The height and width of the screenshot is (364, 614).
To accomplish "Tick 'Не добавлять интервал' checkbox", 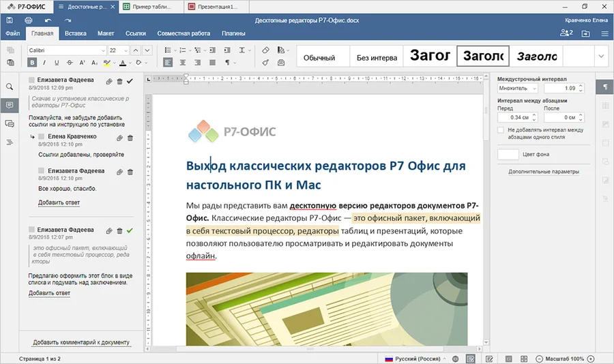I will click(501, 130).
